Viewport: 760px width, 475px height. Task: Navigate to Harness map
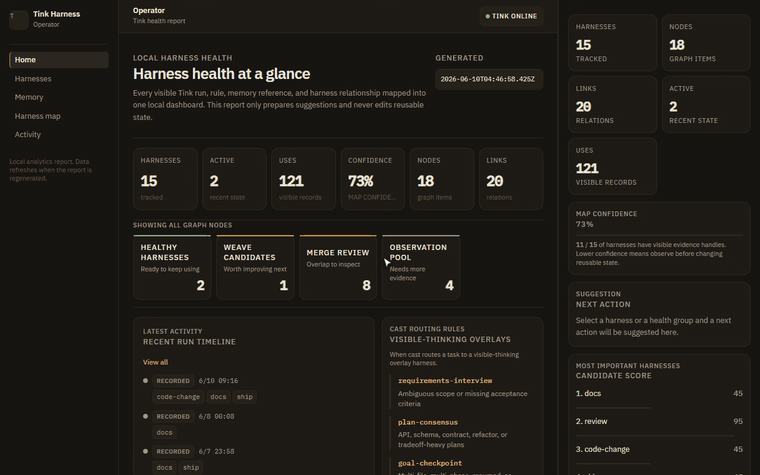tap(59, 116)
